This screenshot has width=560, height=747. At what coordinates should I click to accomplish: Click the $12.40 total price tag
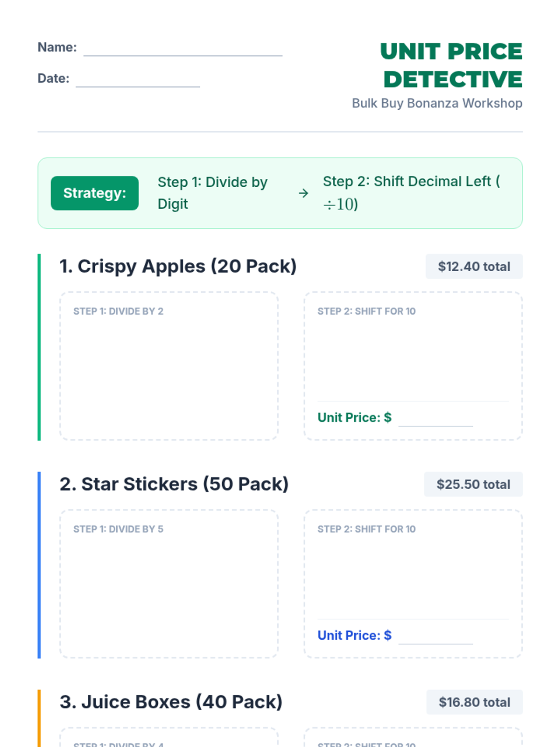point(474,267)
